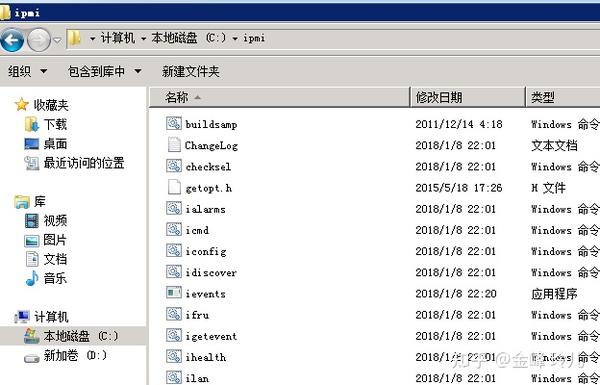600x385 pixels.
Task: Sort by the 修改日期 column header
Action: (468, 97)
